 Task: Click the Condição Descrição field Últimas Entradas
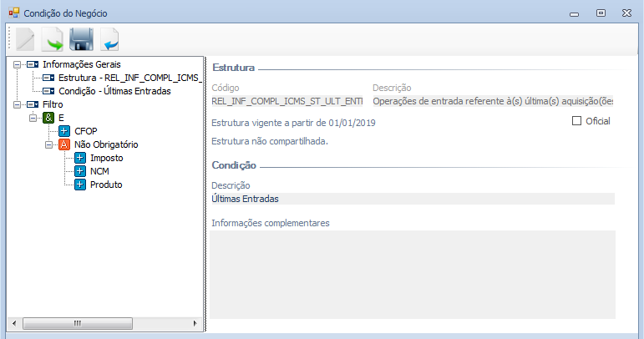413,199
